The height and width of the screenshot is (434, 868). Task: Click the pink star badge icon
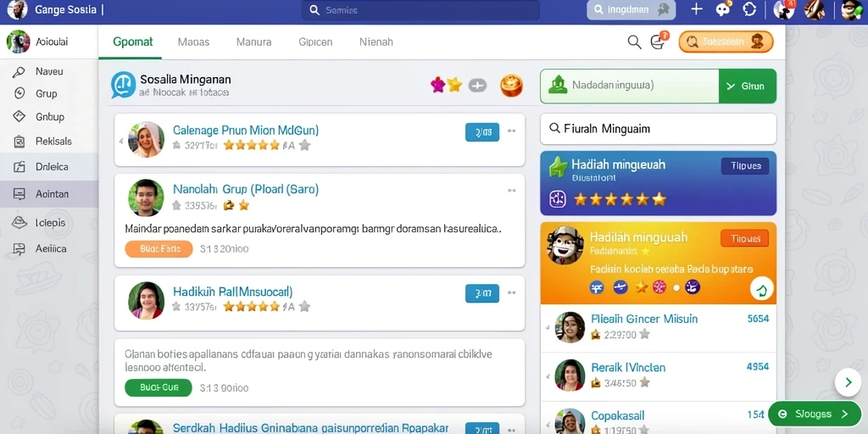coord(438,85)
